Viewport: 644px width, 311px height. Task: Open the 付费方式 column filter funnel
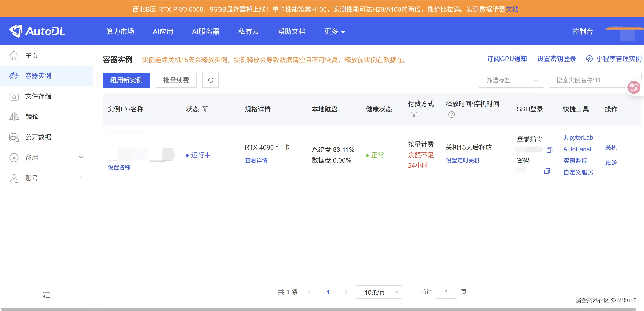point(414,115)
